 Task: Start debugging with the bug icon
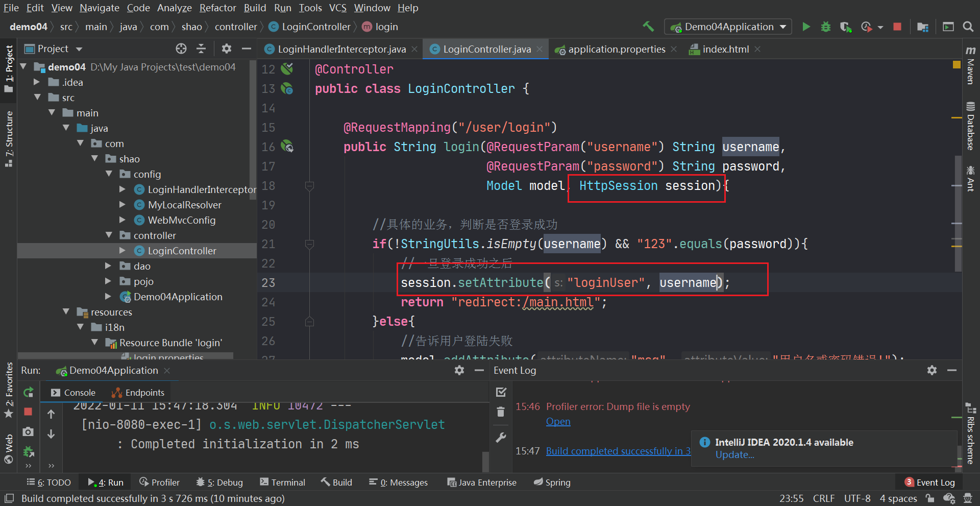tap(825, 27)
